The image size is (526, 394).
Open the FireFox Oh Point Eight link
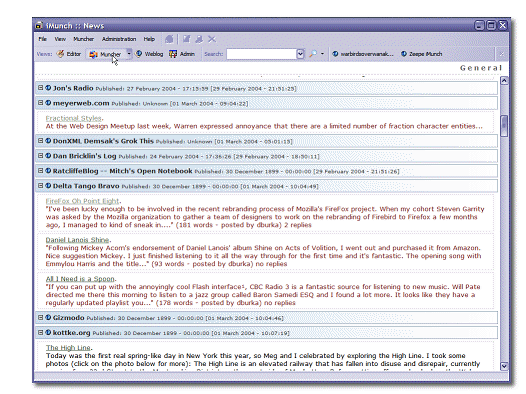(x=82, y=201)
